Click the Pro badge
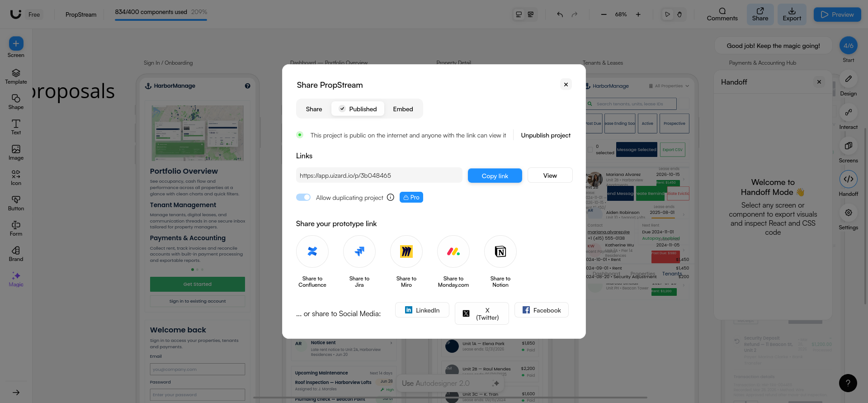This screenshot has width=868, height=403. [411, 197]
